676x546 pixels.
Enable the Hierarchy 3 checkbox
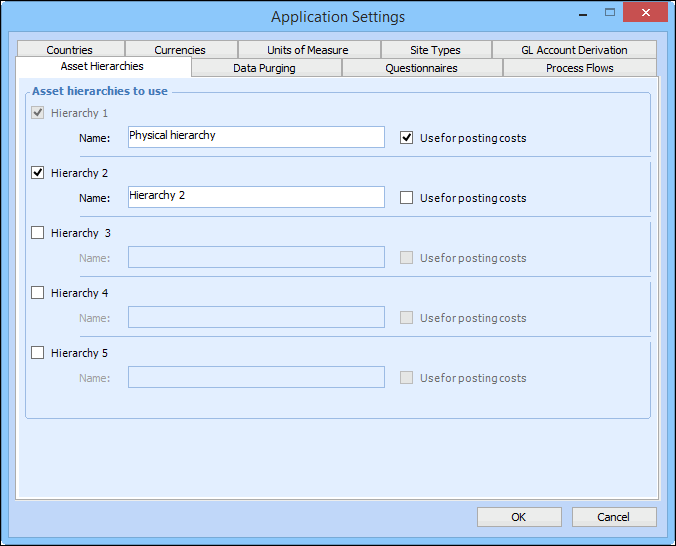click(x=38, y=233)
